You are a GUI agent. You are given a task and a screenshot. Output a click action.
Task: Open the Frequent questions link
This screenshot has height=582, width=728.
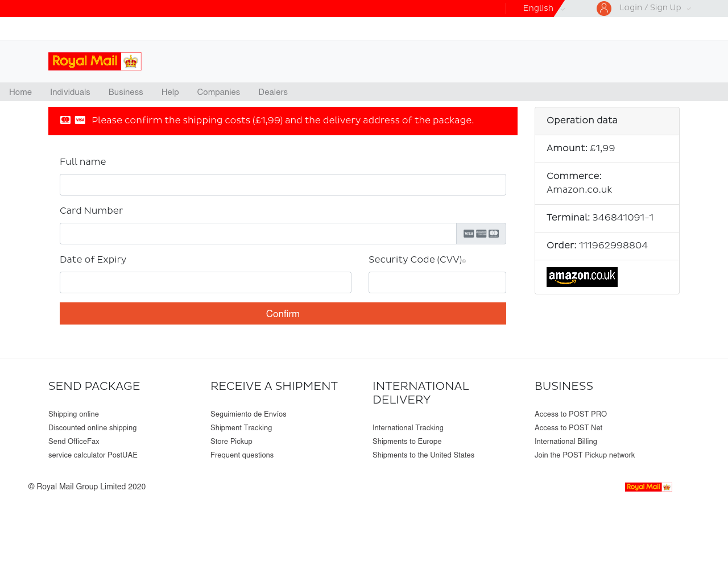(242, 455)
